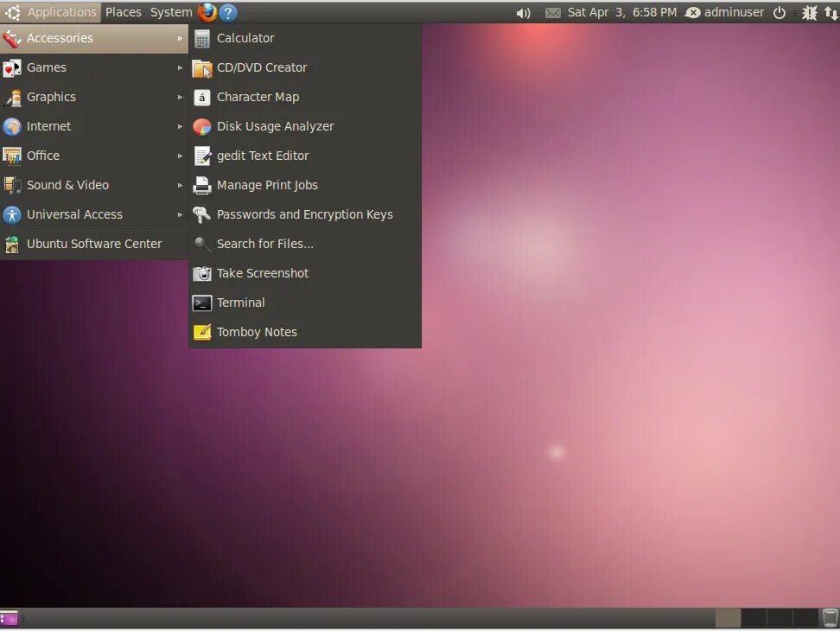840x631 pixels.
Task: Click the Take Screenshot camera icon
Action: coord(202,274)
